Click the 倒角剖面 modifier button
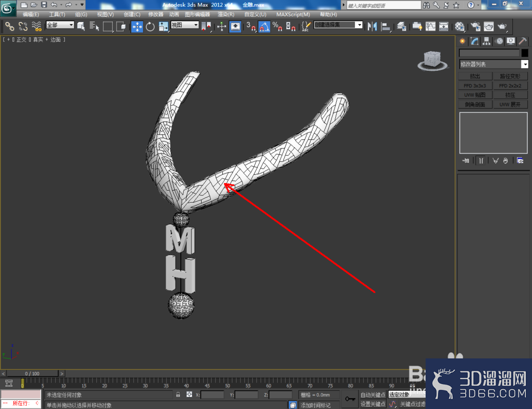Image resolution: width=532 pixels, height=409 pixels. [x=475, y=104]
